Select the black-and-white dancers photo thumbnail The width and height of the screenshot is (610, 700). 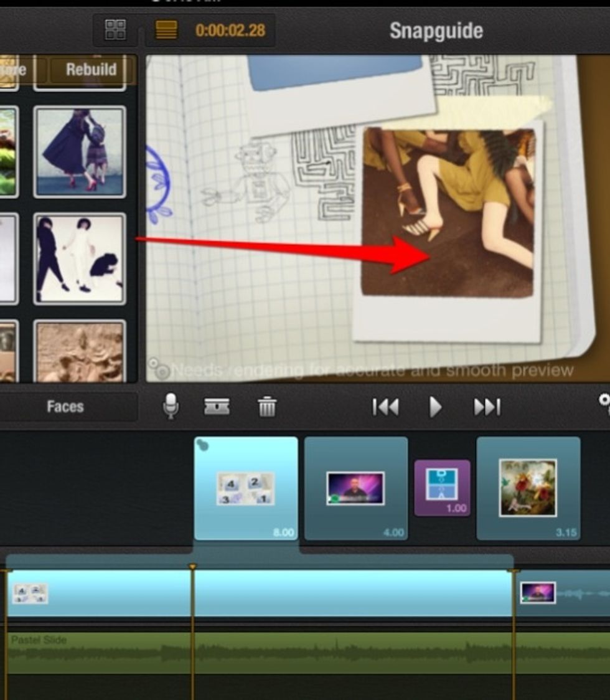click(x=80, y=258)
